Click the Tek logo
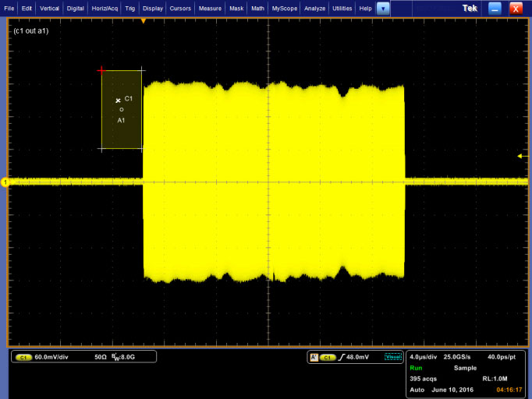The height and width of the screenshot is (399, 532). point(469,8)
